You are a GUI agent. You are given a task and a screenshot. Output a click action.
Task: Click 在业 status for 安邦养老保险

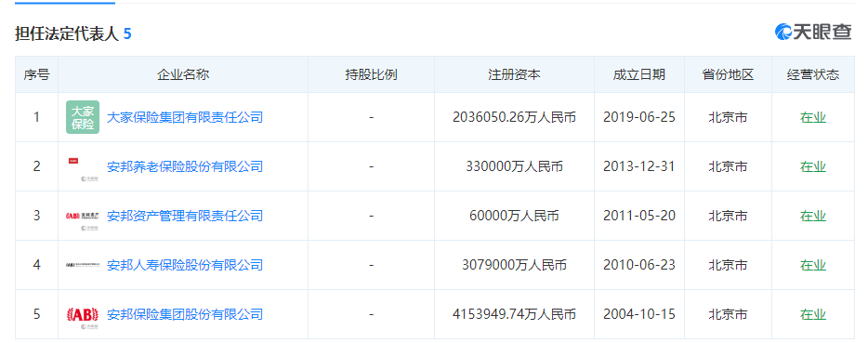(813, 166)
